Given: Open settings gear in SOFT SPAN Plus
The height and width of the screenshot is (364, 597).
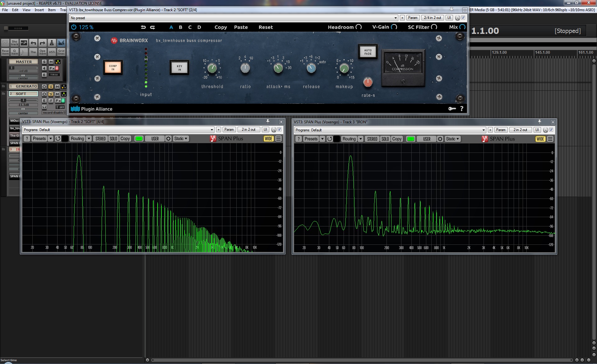Looking at the screenshot, I should pyautogui.click(x=168, y=139).
